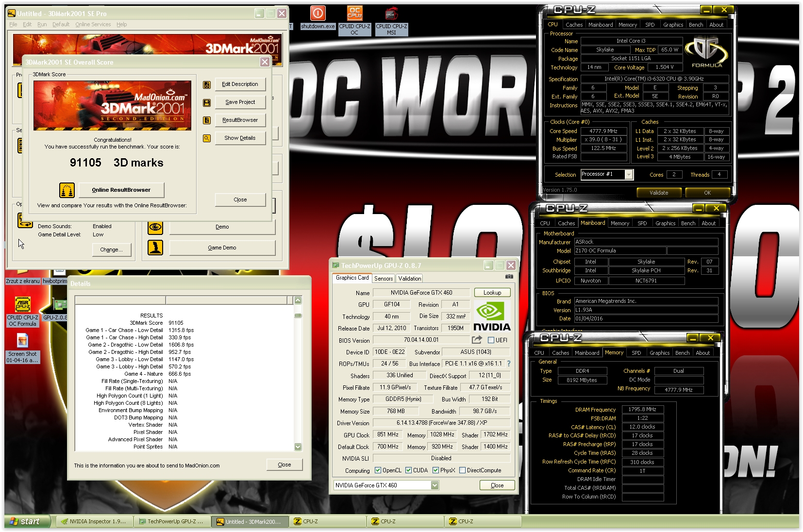The height and width of the screenshot is (532, 803).
Task: Open the Help menu in 3DMark2001
Action: click(x=121, y=24)
